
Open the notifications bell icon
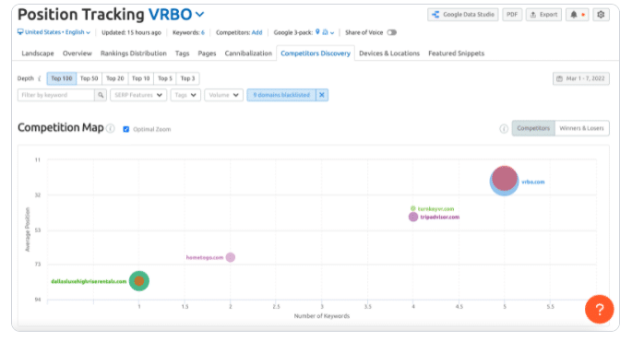coord(574,15)
